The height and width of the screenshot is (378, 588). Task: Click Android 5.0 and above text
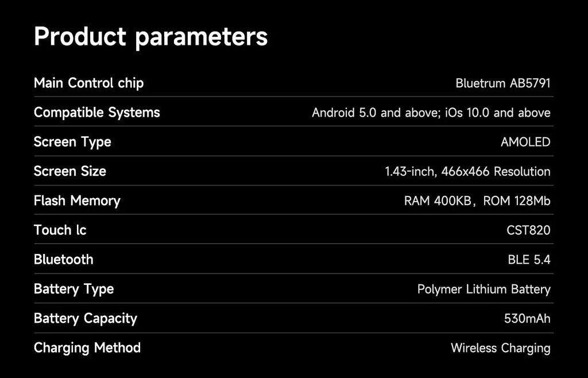(376, 113)
